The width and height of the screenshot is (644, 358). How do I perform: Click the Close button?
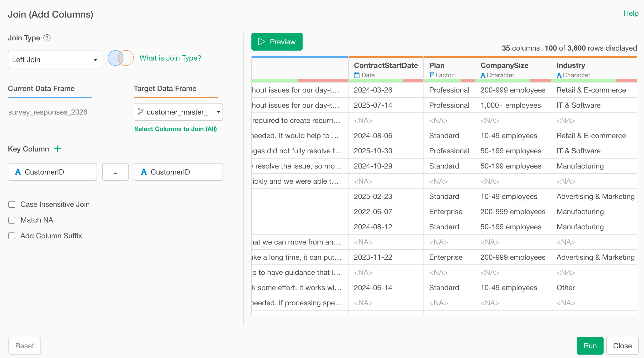pyautogui.click(x=622, y=346)
